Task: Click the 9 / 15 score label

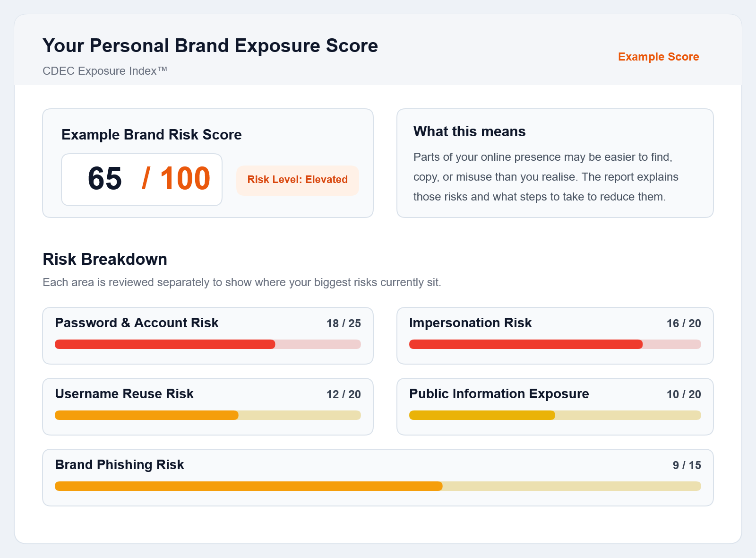Action: (x=687, y=465)
